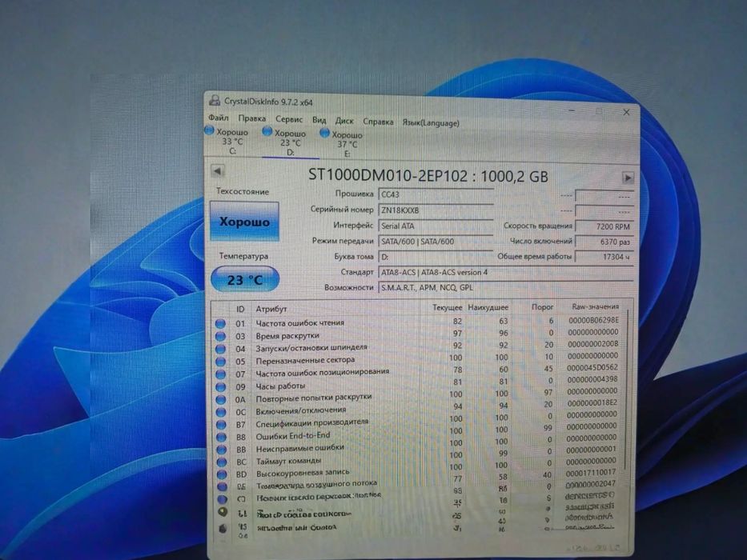The image size is (747, 560).
Task: Click the blue status orb for drive C:
Action: tap(209, 130)
